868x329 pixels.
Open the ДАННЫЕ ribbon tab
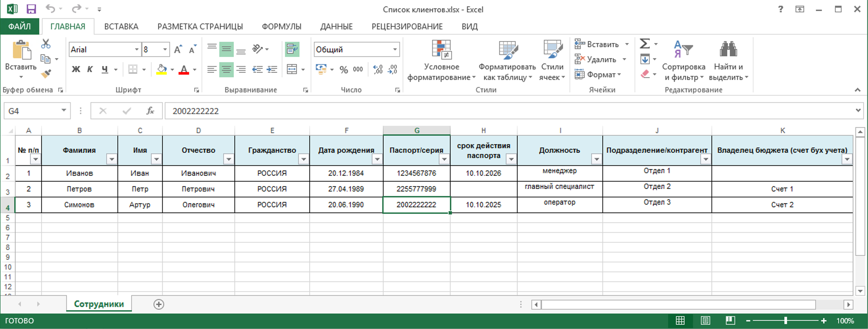tap(336, 27)
